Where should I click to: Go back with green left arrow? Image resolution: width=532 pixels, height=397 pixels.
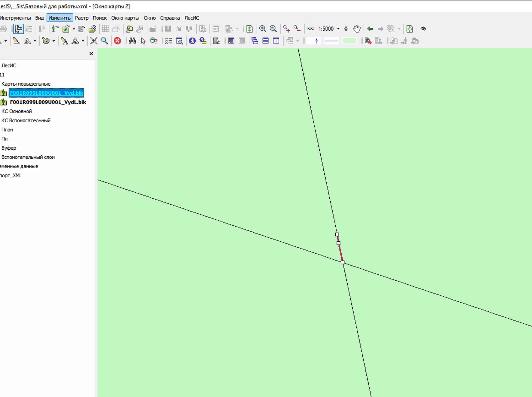(x=370, y=29)
